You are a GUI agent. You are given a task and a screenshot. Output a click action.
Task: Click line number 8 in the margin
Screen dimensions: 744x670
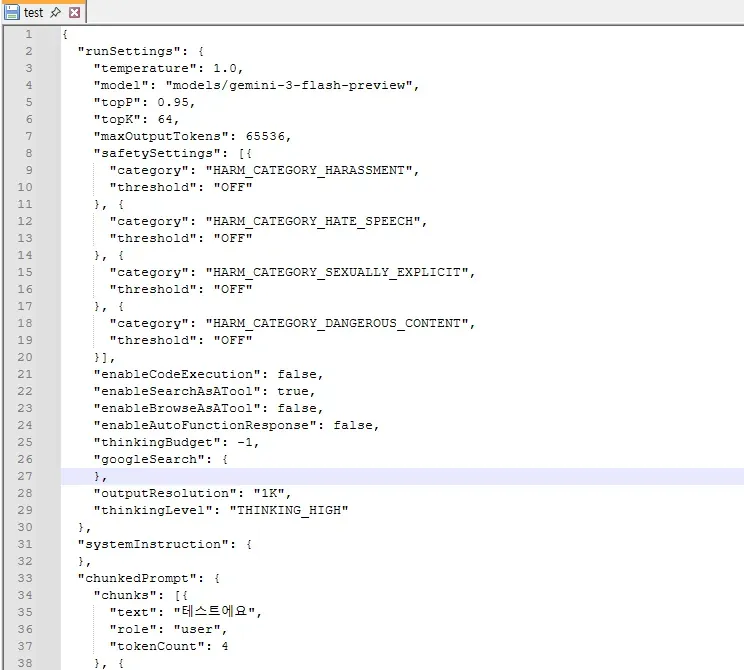click(28, 153)
